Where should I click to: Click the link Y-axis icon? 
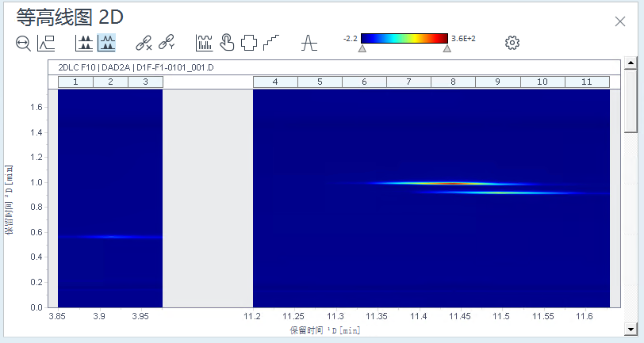pyautogui.click(x=167, y=42)
